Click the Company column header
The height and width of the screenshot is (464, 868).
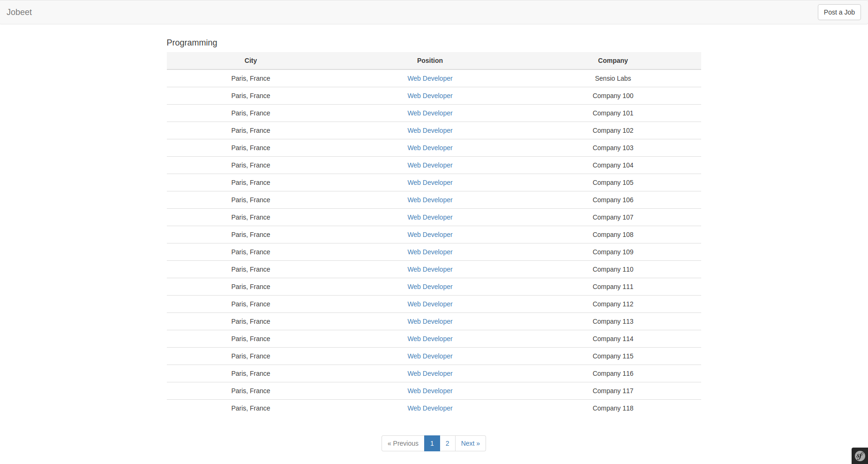(x=613, y=61)
